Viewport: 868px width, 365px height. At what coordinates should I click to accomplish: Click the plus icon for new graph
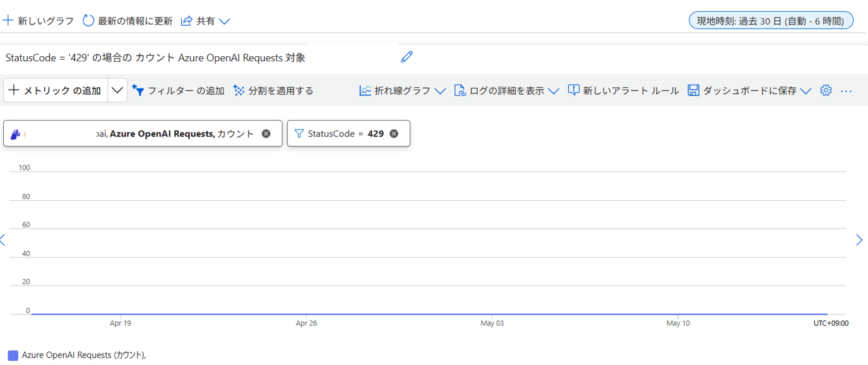click(8, 21)
